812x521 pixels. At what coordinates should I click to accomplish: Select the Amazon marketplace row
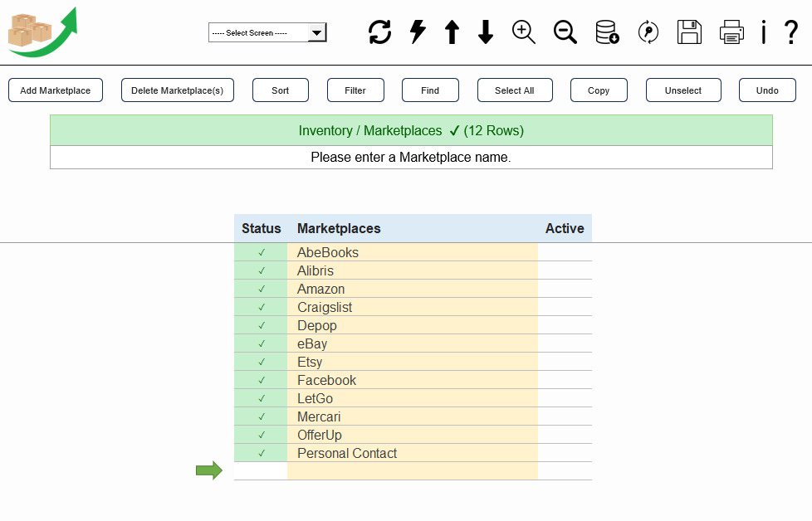(x=412, y=289)
